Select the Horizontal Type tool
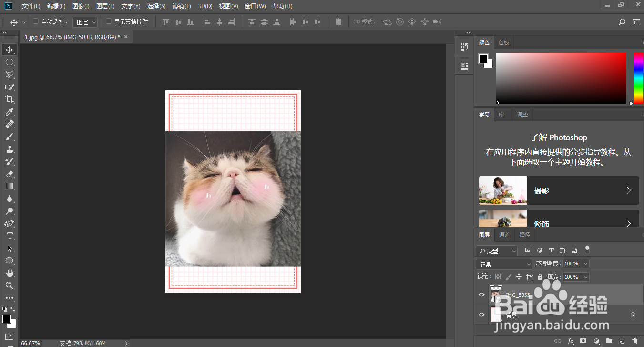644x347 pixels. click(x=9, y=236)
